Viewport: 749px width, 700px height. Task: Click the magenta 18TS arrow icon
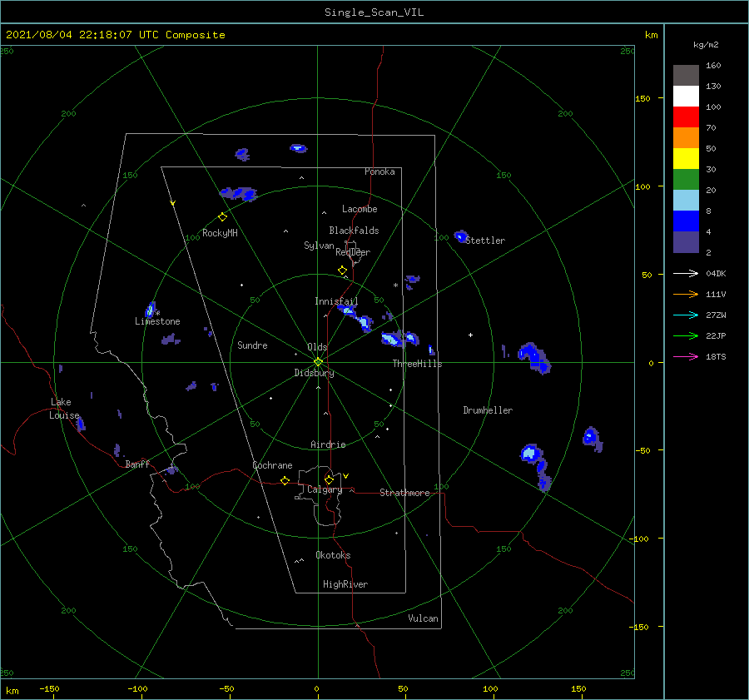click(x=686, y=356)
